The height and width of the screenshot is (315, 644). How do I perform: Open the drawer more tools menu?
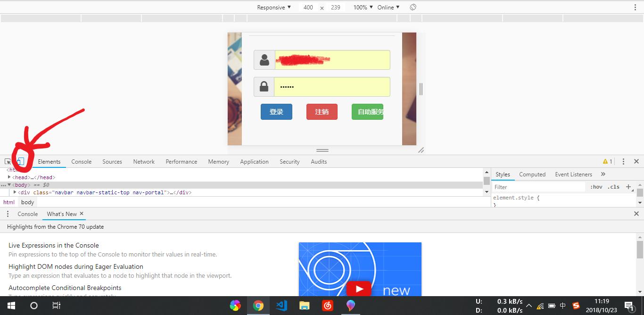point(8,214)
